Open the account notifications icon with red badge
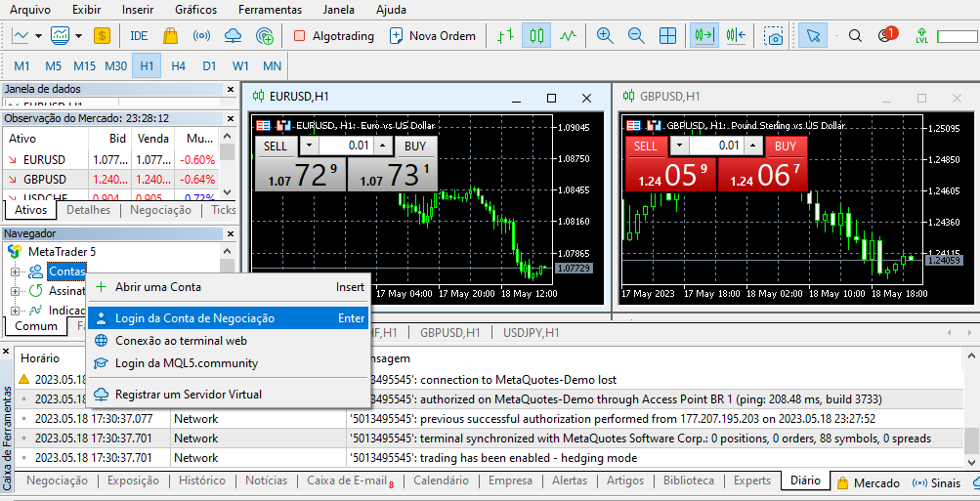The height and width of the screenshot is (501, 980). (x=887, y=35)
